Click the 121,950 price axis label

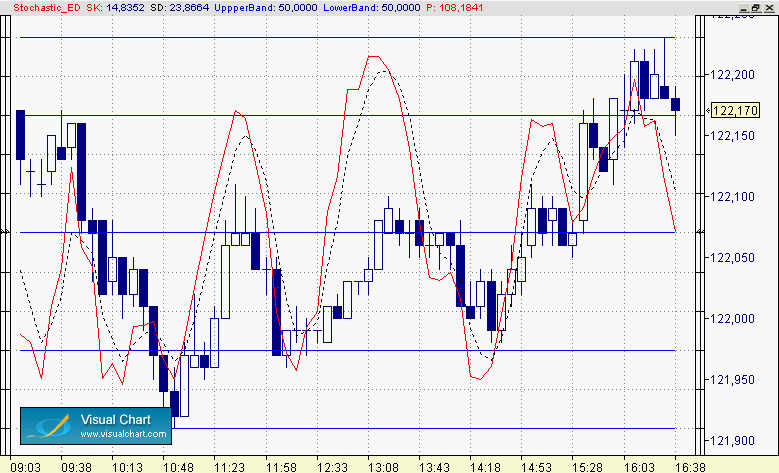pos(733,380)
